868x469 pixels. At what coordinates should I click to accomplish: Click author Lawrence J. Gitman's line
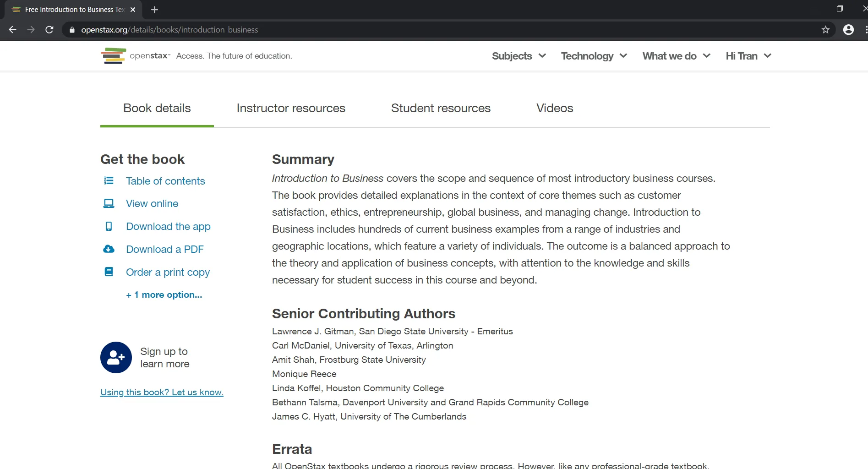pyautogui.click(x=393, y=331)
